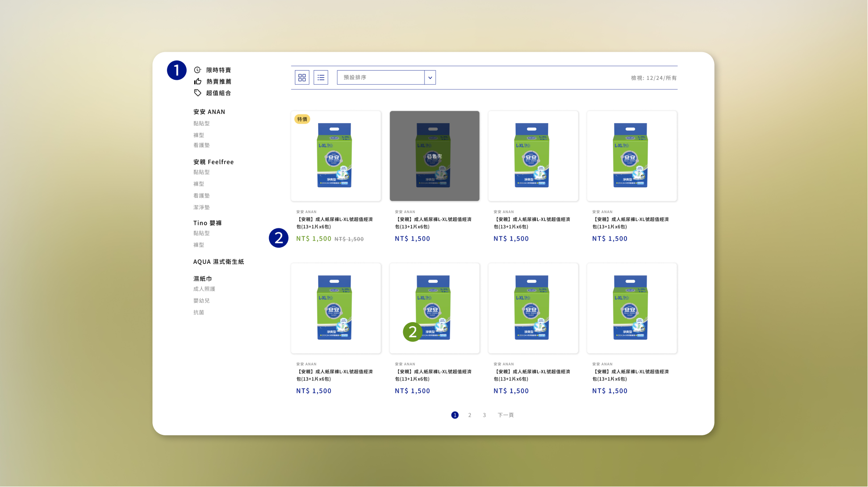Click the 特價 sale badge
The image size is (868, 487).
[x=302, y=119]
